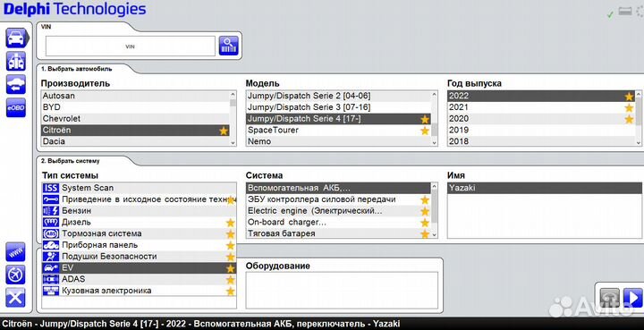Select Yazaki in Имя list
644x330 pixels.
544,188
